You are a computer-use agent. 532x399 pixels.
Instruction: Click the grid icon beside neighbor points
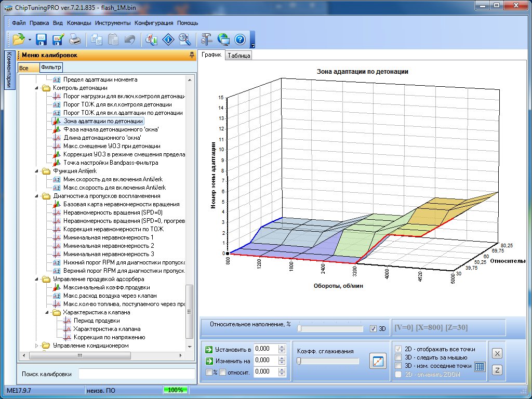click(480, 366)
